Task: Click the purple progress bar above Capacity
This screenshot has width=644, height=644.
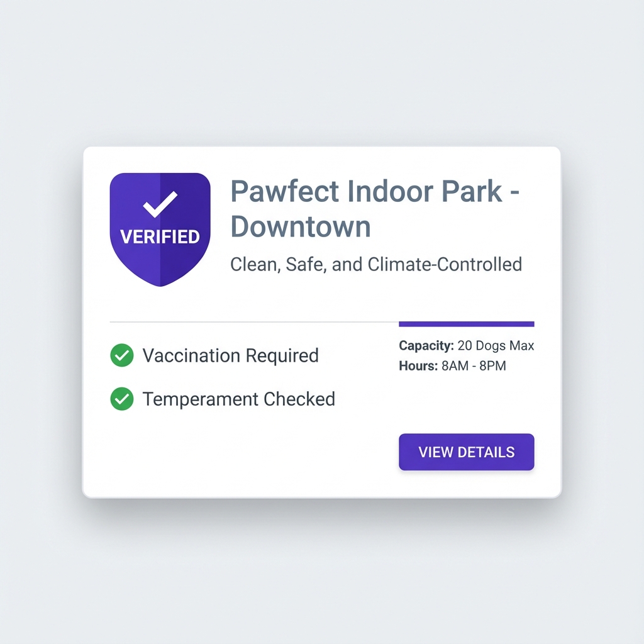Action: click(466, 323)
